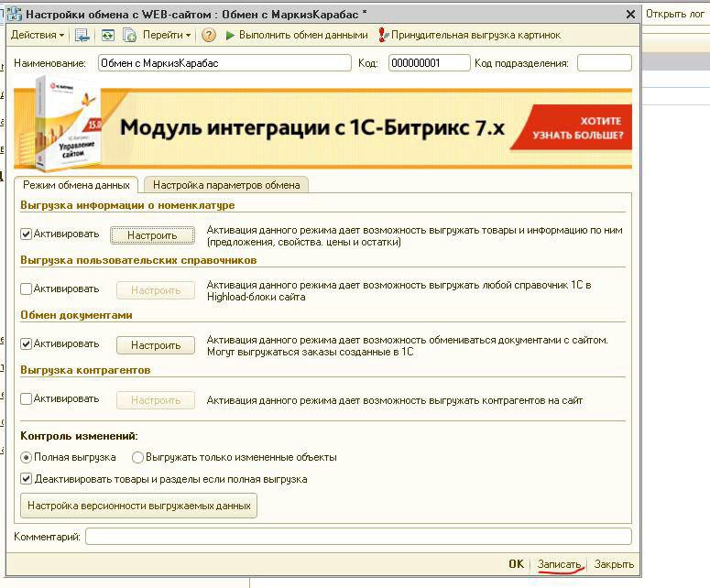Click Записать to save settings
Screen dimensions: 710x588
click(559, 564)
